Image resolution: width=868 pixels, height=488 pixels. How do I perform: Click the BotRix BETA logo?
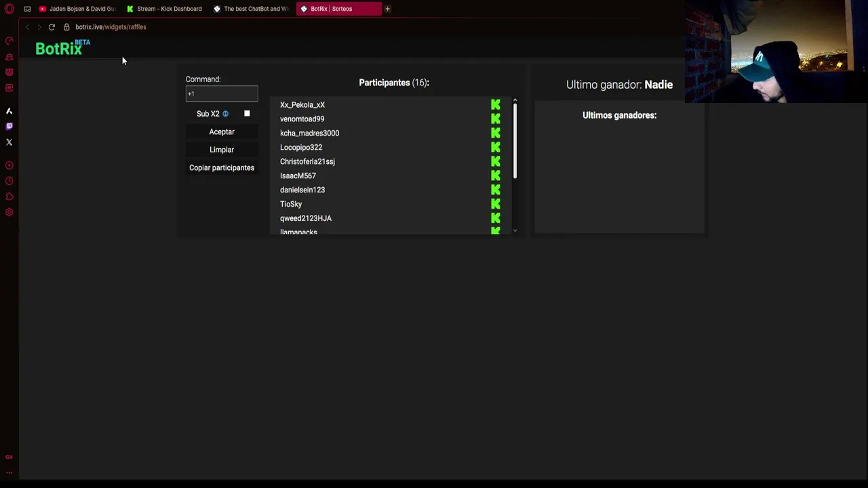(x=62, y=47)
